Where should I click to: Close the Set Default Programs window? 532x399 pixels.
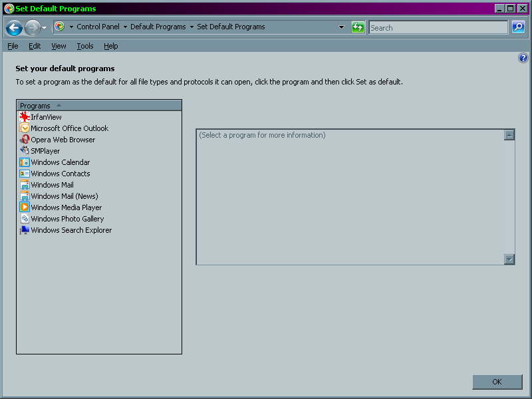pyautogui.click(x=523, y=9)
